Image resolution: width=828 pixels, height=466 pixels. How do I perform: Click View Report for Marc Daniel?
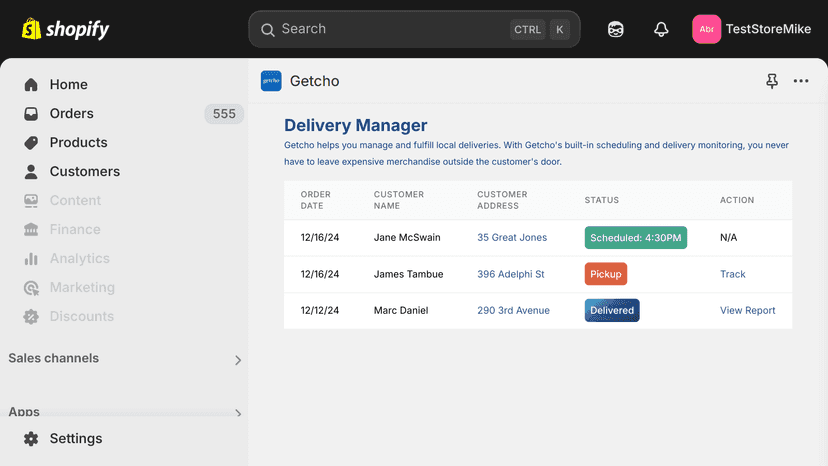click(x=747, y=311)
